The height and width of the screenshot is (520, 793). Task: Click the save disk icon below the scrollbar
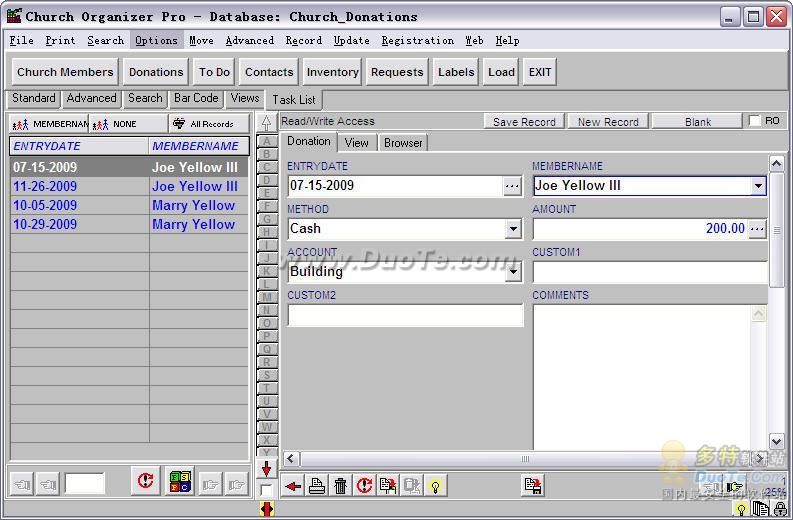click(533, 486)
